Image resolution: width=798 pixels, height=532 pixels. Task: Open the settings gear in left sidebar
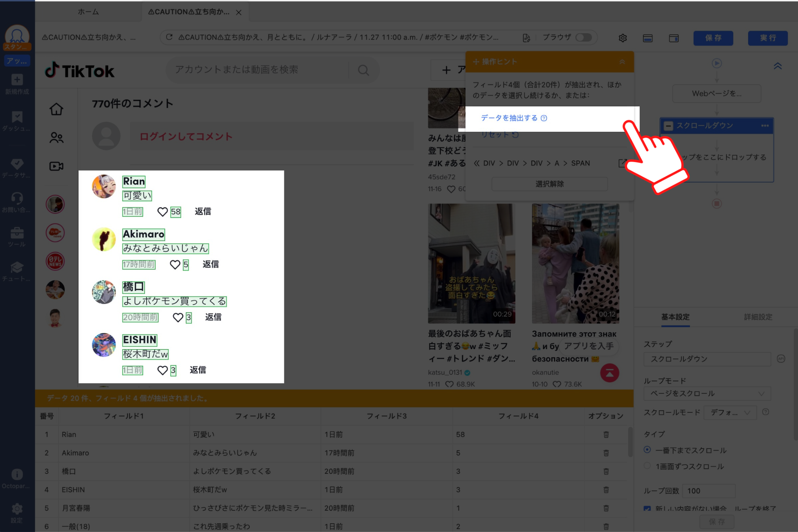tap(17, 509)
